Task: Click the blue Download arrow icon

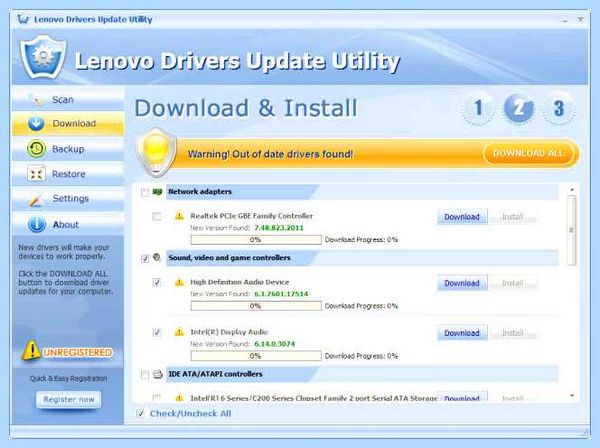Action: click(37, 124)
